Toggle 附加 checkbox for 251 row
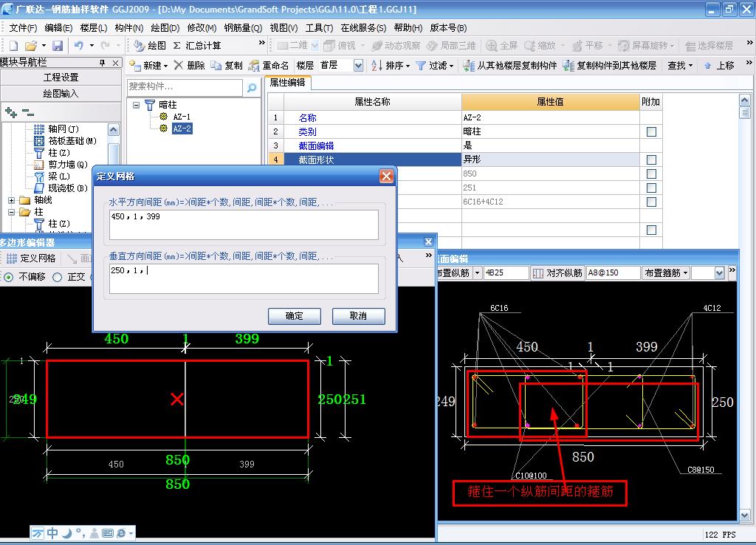The image size is (756, 545). (x=651, y=188)
